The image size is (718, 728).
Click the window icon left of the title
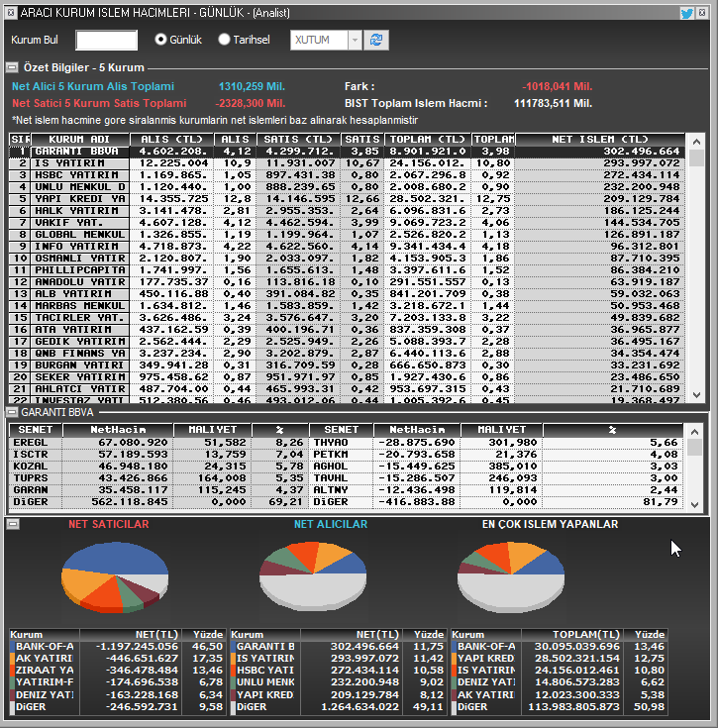[11, 13]
